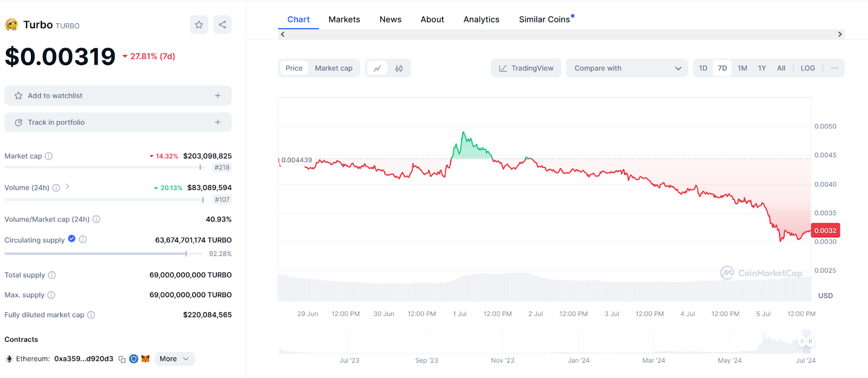Open the Chart tab
The image size is (868, 378).
click(298, 20)
